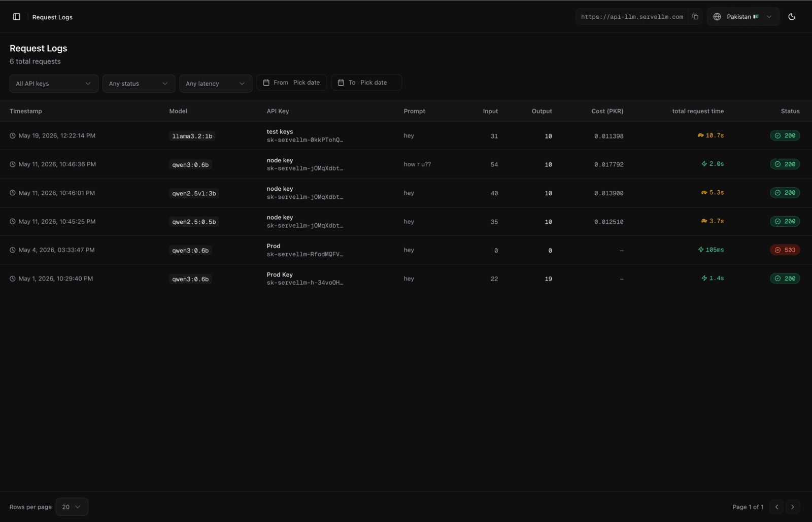Click calendar icon in To date picker
This screenshot has width=812, height=522.
pos(341,83)
